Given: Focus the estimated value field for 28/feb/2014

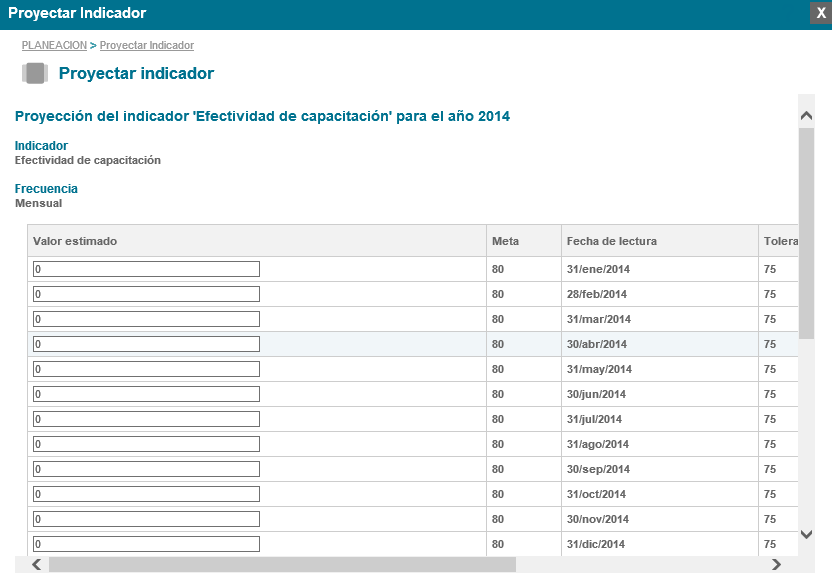Looking at the screenshot, I should (x=146, y=294).
